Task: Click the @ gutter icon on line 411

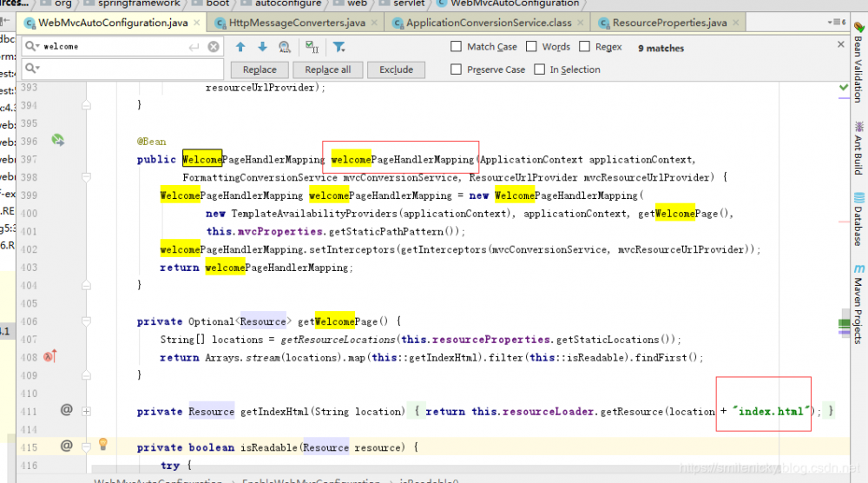Action: pyautogui.click(x=67, y=410)
